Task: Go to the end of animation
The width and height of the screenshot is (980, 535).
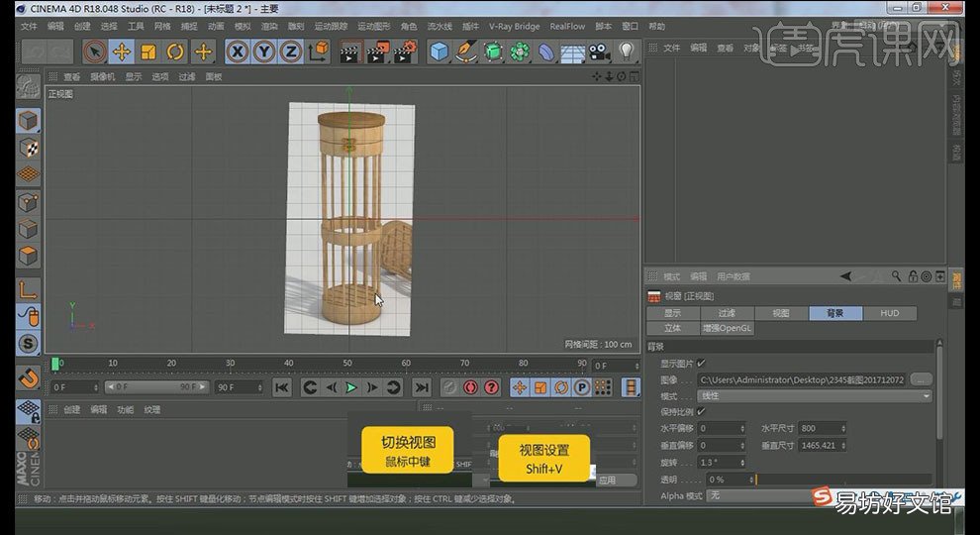Action: point(422,388)
